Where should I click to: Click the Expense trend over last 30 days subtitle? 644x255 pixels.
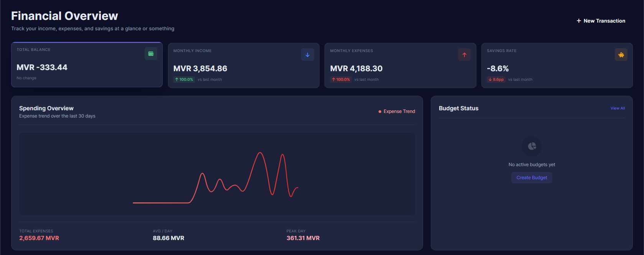[x=57, y=116]
